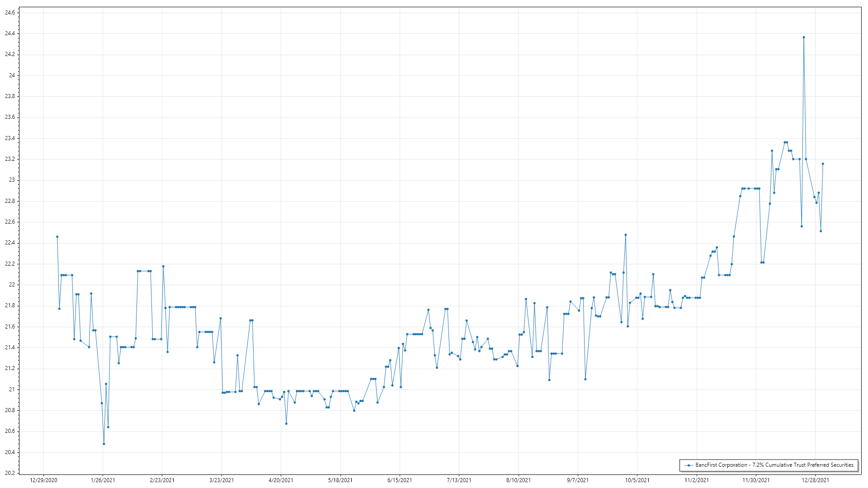The width and height of the screenshot is (868, 488).
Task: Click the 22.4 y-axis value label
Action: [x=9, y=243]
